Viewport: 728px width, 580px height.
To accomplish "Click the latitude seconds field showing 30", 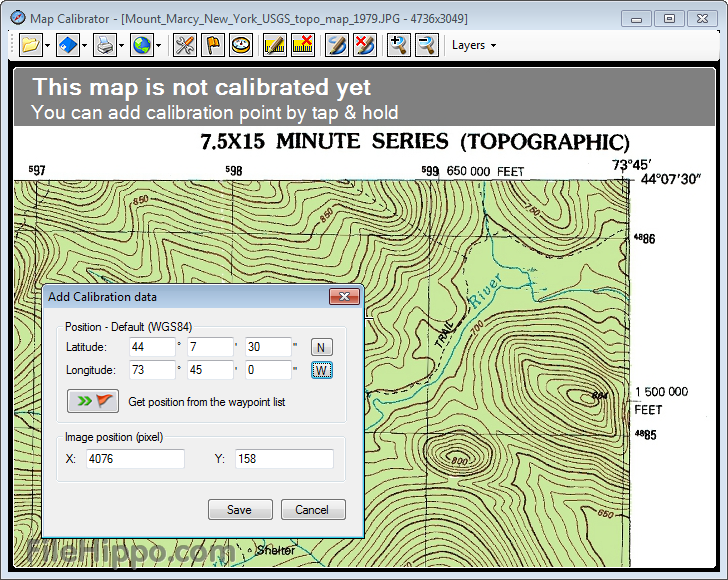I will tap(268, 347).
